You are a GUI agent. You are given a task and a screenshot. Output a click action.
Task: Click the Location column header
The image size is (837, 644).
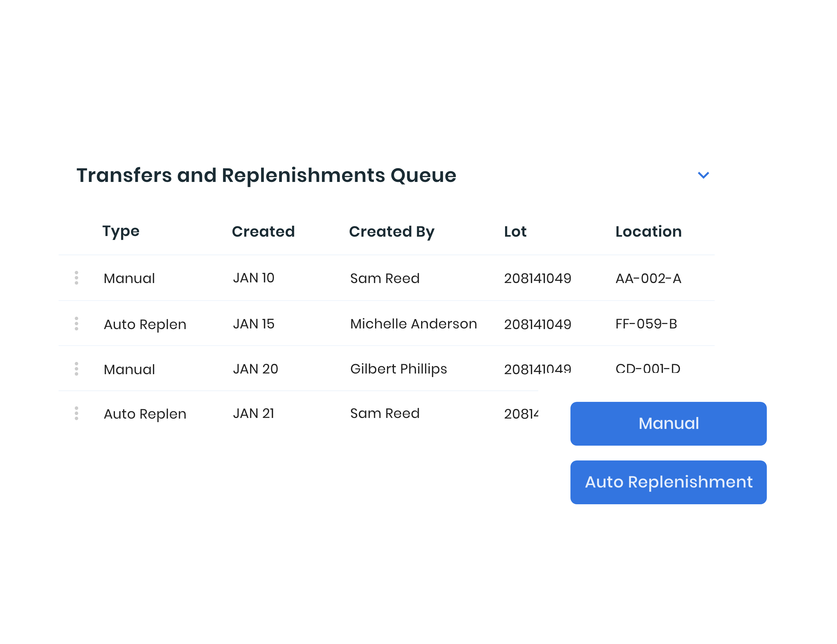click(x=648, y=231)
